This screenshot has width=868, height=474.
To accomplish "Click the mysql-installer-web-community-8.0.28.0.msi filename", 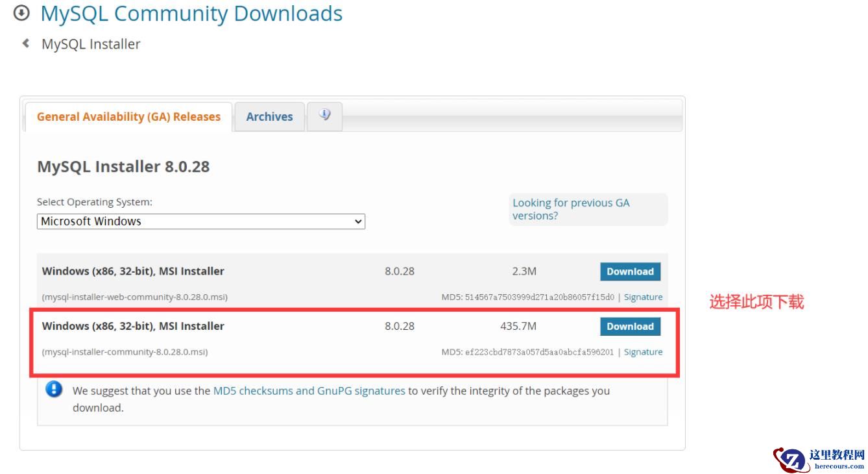I will [135, 297].
